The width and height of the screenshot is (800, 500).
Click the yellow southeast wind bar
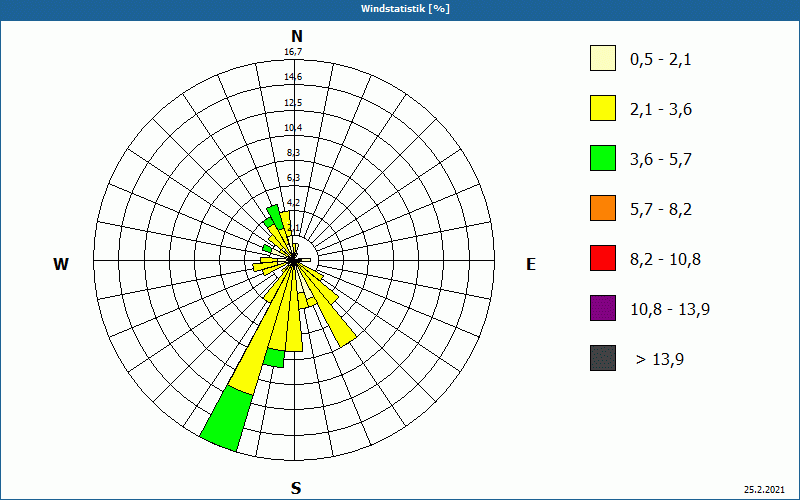332,311
